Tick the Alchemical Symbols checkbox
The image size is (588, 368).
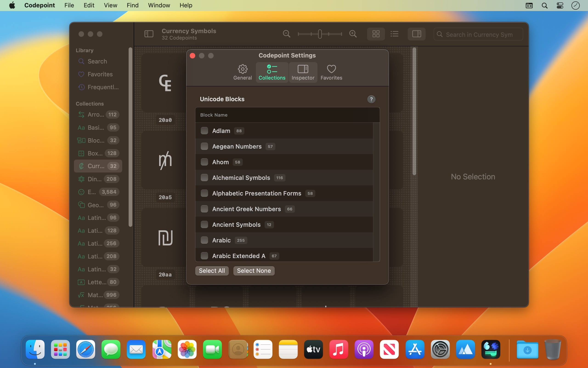point(204,178)
